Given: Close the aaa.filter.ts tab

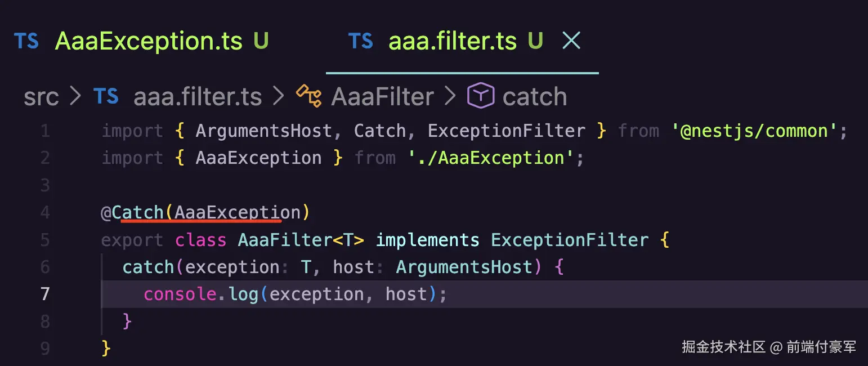Looking at the screenshot, I should coord(571,41).
